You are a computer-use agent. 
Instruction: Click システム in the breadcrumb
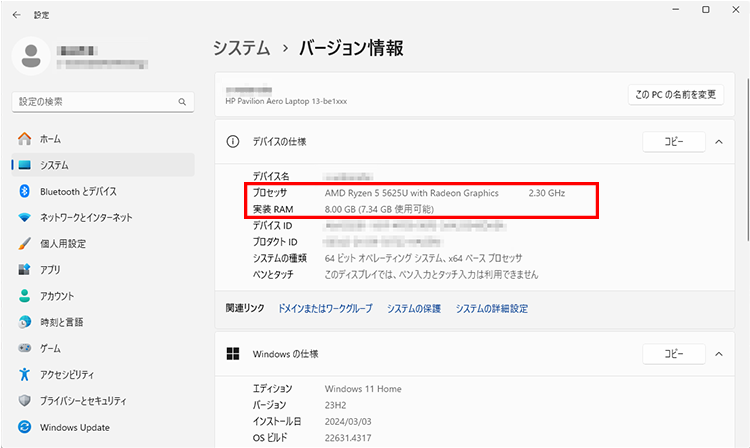click(242, 48)
